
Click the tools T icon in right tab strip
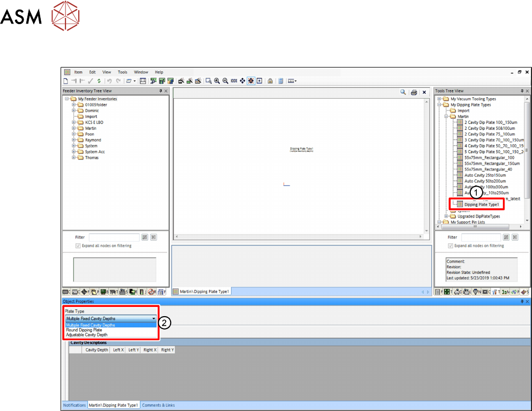pyautogui.click(x=494, y=292)
